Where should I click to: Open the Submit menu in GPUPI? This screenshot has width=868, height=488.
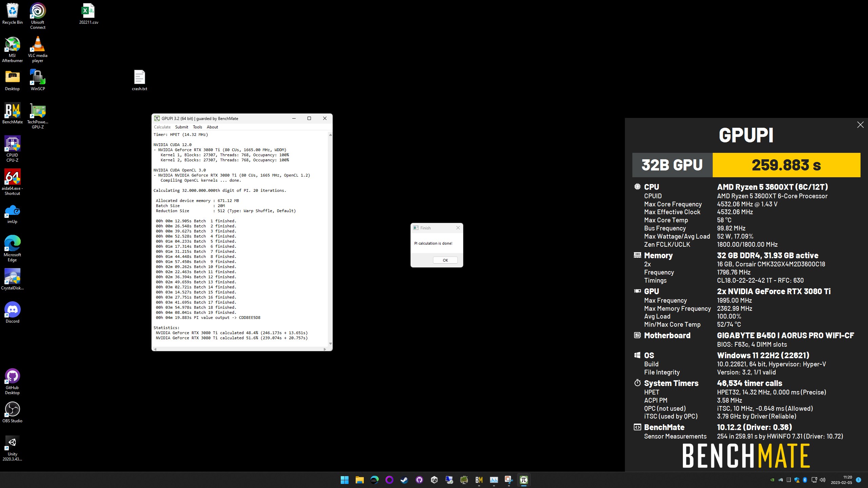point(182,127)
